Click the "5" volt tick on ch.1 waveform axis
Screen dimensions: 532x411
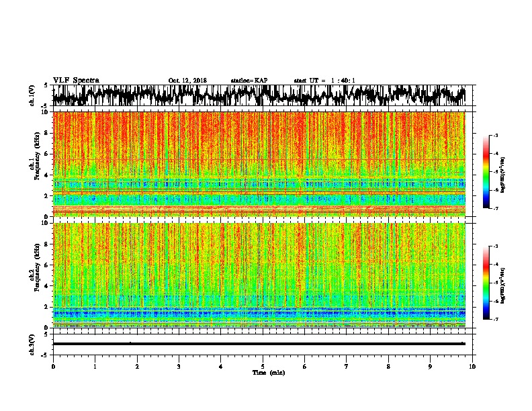click(x=46, y=85)
